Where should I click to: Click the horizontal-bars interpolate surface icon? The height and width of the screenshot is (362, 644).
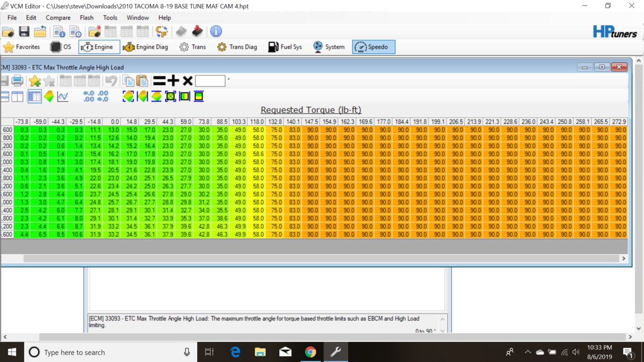coord(156,96)
